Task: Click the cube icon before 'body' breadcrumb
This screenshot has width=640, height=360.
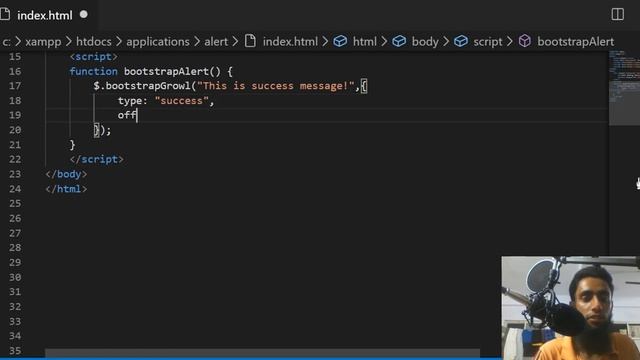Action: coord(399,41)
